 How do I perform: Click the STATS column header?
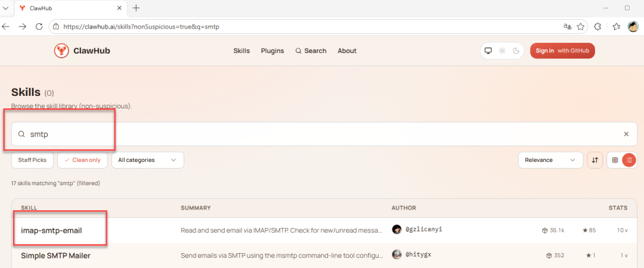click(x=618, y=208)
